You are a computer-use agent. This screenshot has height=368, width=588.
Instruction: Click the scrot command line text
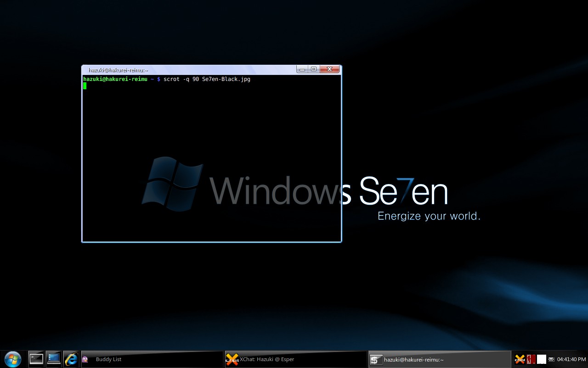click(x=207, y=79)
